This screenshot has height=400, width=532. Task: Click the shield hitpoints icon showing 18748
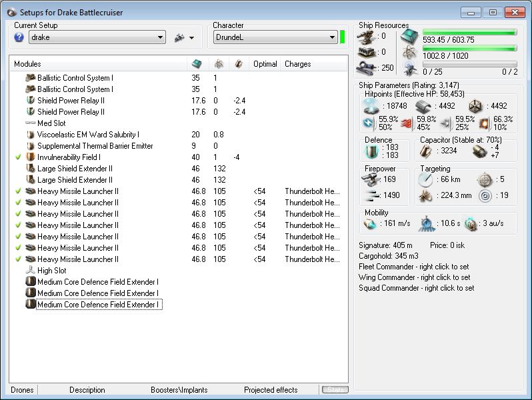[x=371, y=106]
